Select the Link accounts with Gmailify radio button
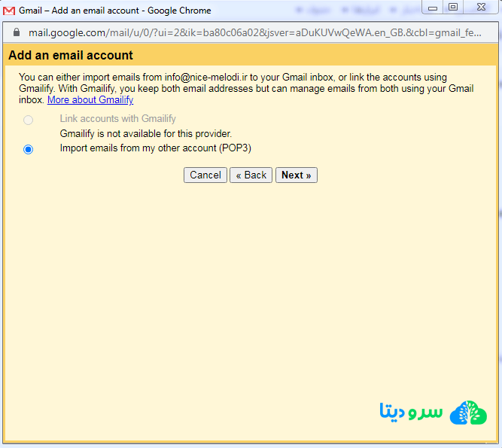502x448 pixels. click(29, 120)
